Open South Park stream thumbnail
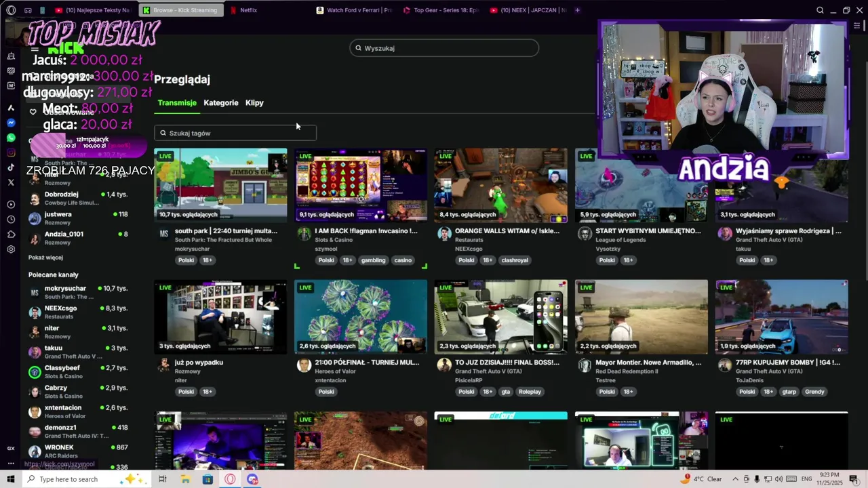Screen dimensions: 868x488 pyautogui.click(x=220, y=185)
